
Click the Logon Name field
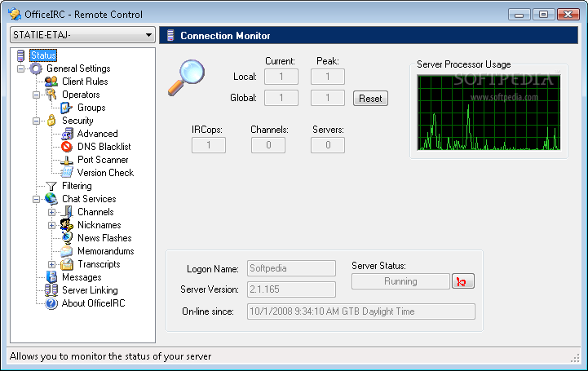(291, 268)
